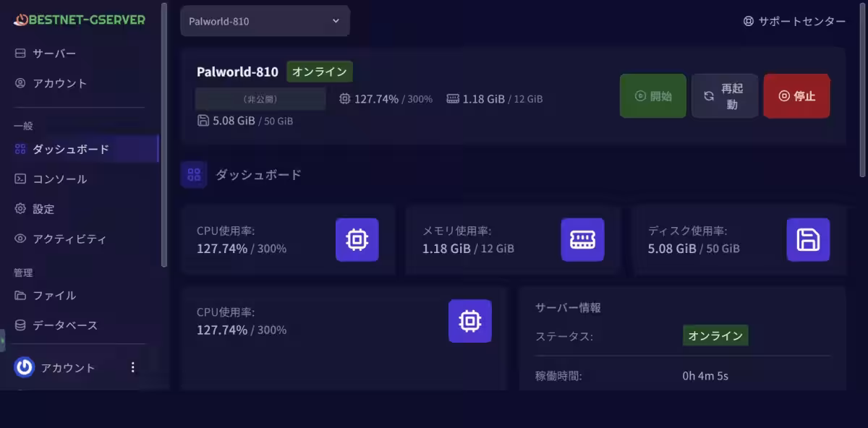
Task: Click the CPU icon in lower CPU使用率 card
Action: click(x=470, y=321)
